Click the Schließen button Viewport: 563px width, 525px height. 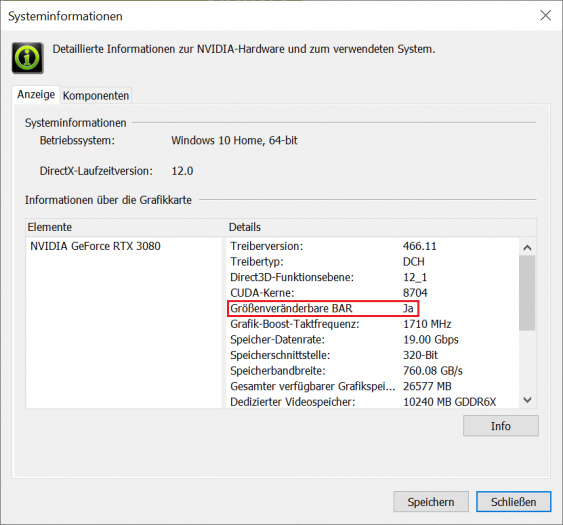tap(513, 502)
